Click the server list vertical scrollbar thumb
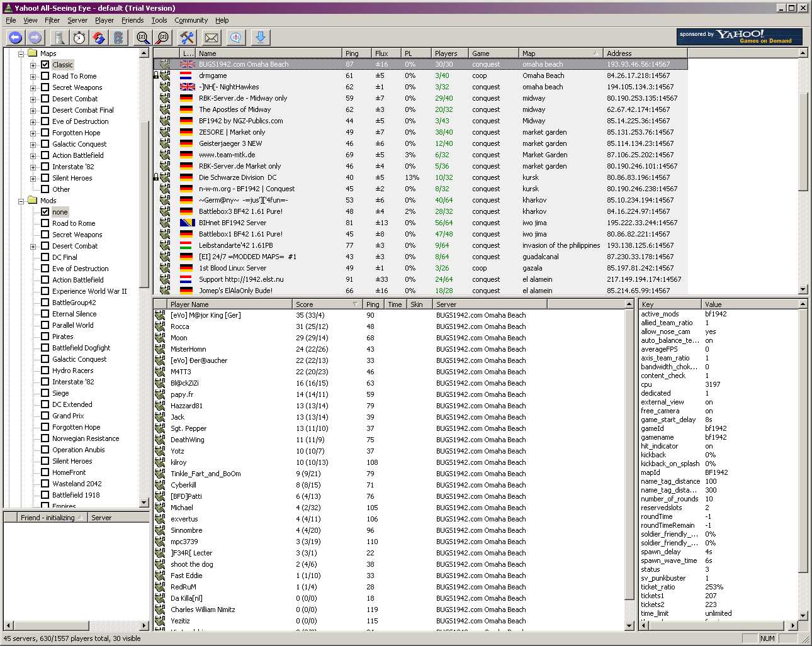This screenshot has height=646, width=812. coord(803,140)
